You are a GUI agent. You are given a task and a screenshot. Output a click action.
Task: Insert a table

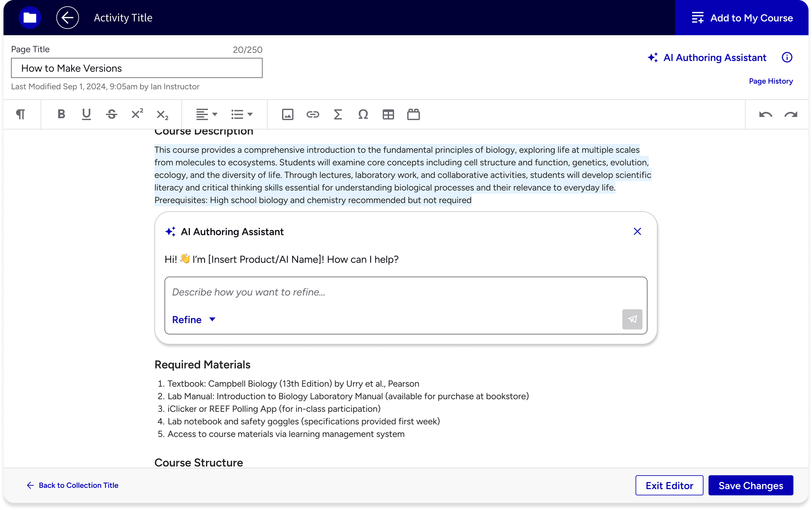point(388,114)
